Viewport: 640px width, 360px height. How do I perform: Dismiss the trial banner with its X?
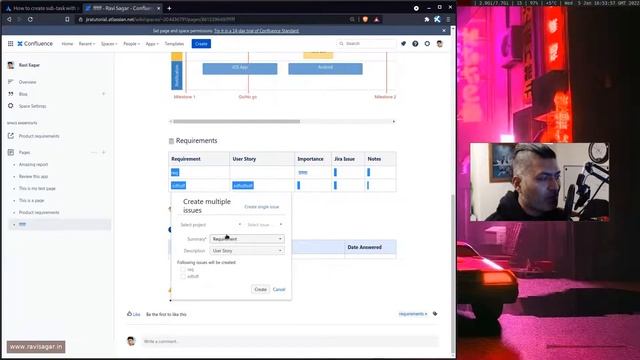[444, 31]
